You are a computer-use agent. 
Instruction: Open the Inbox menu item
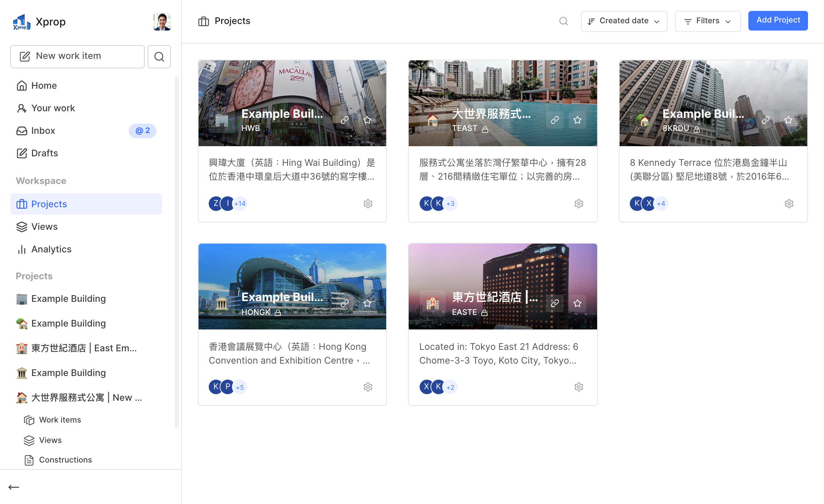point(86,131)
